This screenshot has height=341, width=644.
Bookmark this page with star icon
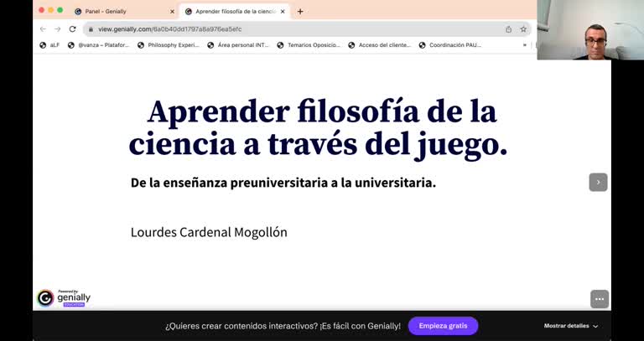coord(523,29)
